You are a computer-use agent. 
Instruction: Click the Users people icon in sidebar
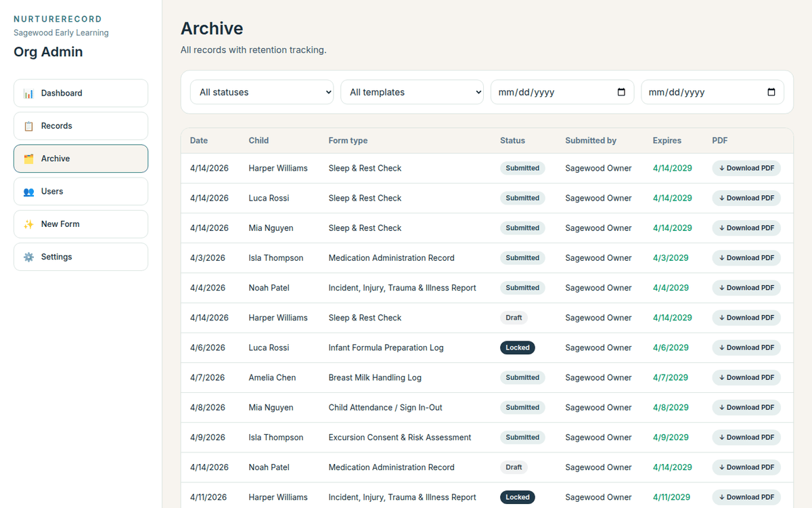28,192
